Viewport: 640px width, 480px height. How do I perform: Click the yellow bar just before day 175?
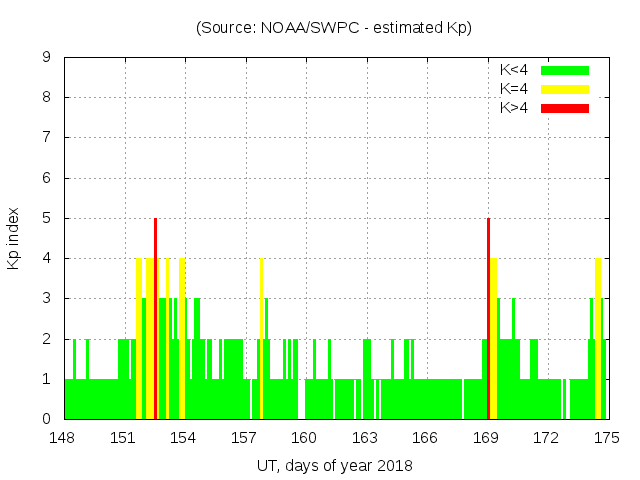[x=598, y=340]
